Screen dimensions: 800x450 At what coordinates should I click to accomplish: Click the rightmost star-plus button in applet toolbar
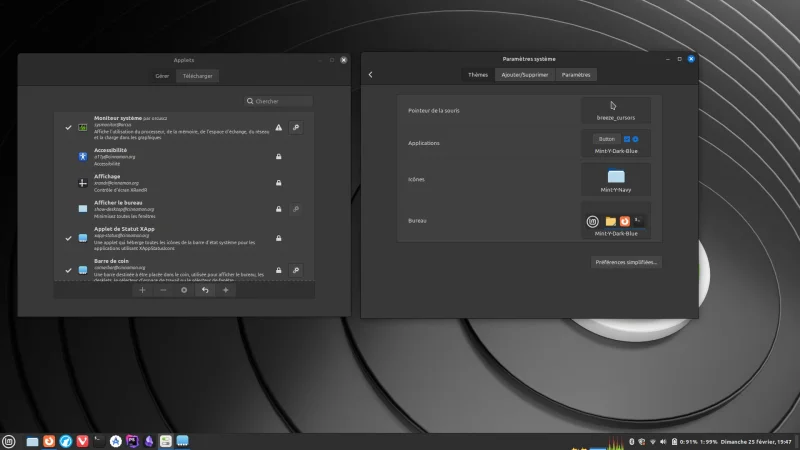pos(226,290)
